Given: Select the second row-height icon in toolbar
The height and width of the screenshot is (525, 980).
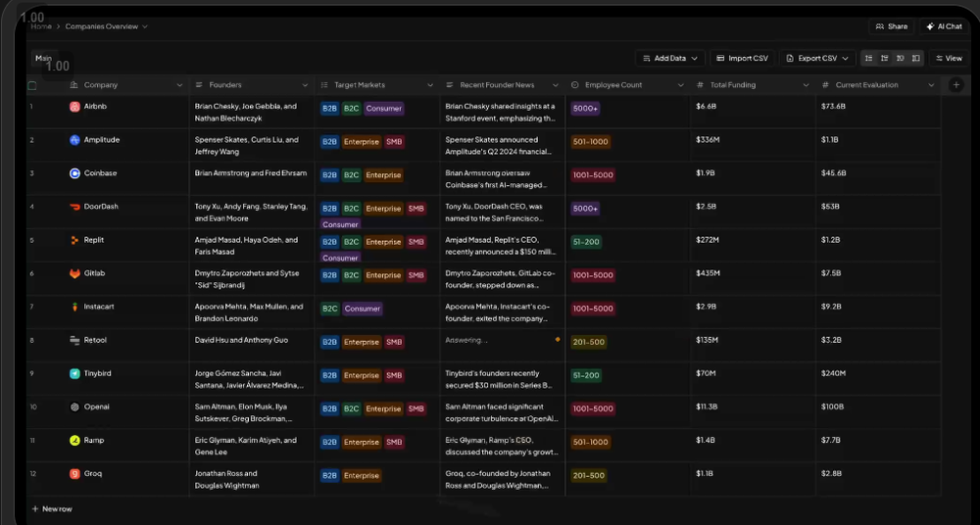Looking at the screenshot, I should pyautogui.click(x=884, y=58).
